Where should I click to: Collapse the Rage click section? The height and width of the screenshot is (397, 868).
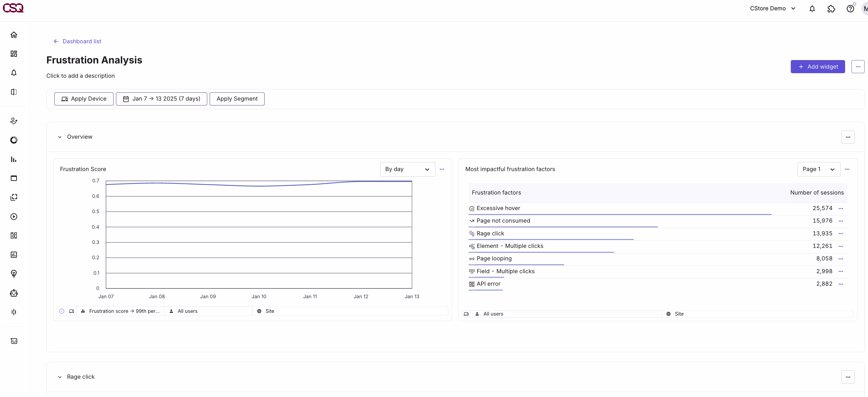[60, 377]
